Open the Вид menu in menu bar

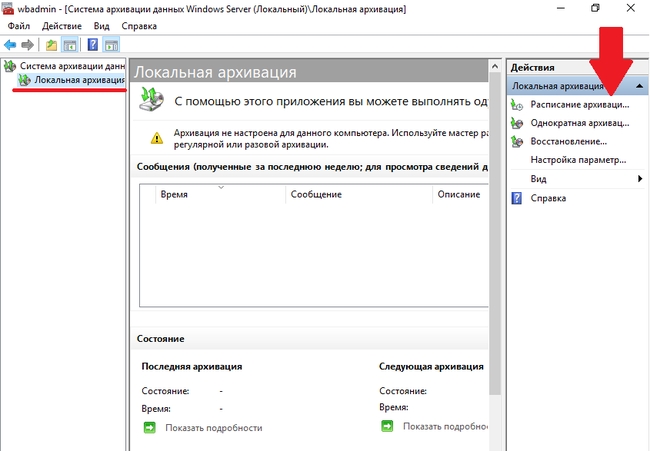pyautogui.click(x=102, y=26)
